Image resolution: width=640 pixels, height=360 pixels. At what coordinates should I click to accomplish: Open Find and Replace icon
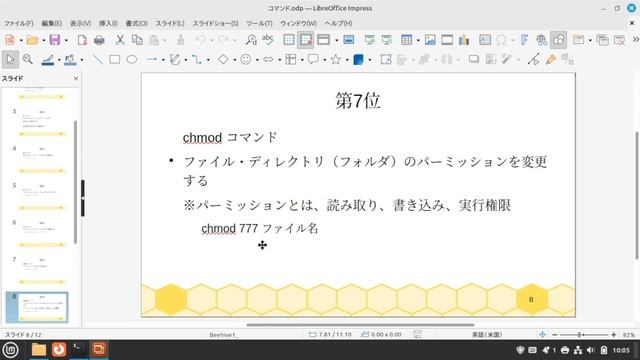tap(251, 40)
